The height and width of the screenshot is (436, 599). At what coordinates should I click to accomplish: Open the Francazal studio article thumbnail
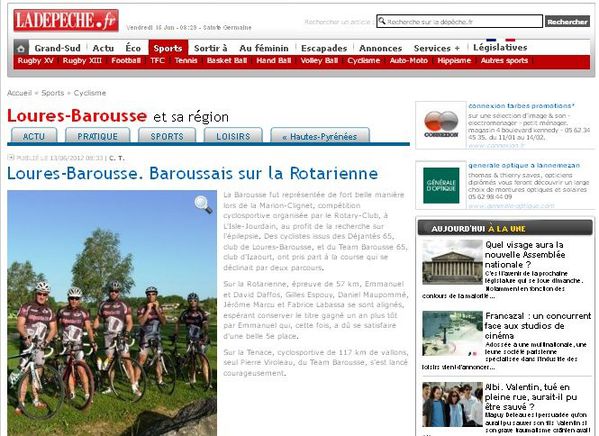click(x=452, y=333)
